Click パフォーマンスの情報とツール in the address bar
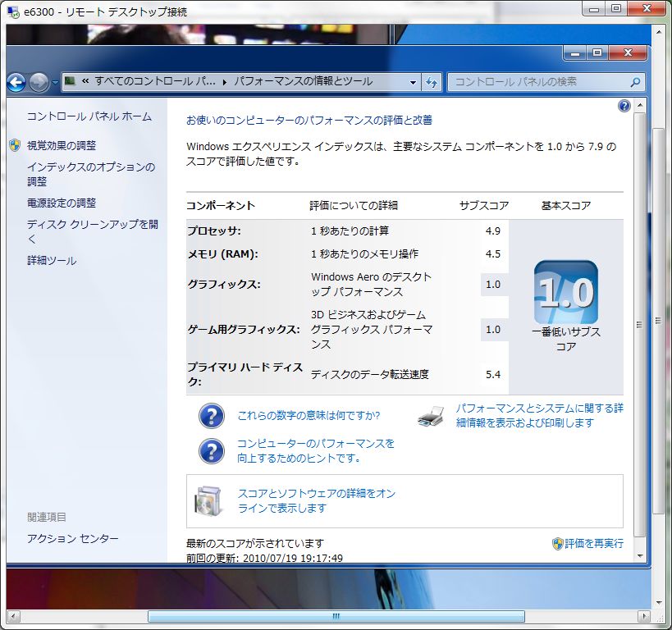This screenshot has height=630, width=672. tap(304, 81)
